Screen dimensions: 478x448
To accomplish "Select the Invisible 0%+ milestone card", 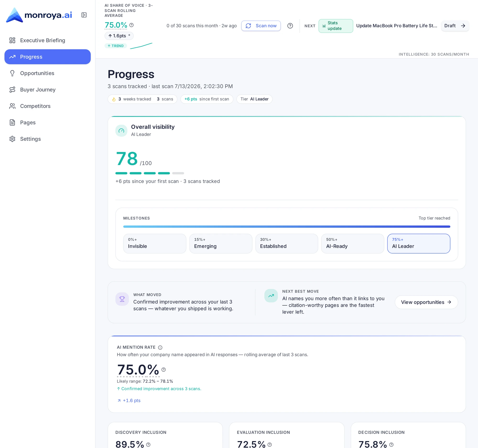I will point(155,243).
